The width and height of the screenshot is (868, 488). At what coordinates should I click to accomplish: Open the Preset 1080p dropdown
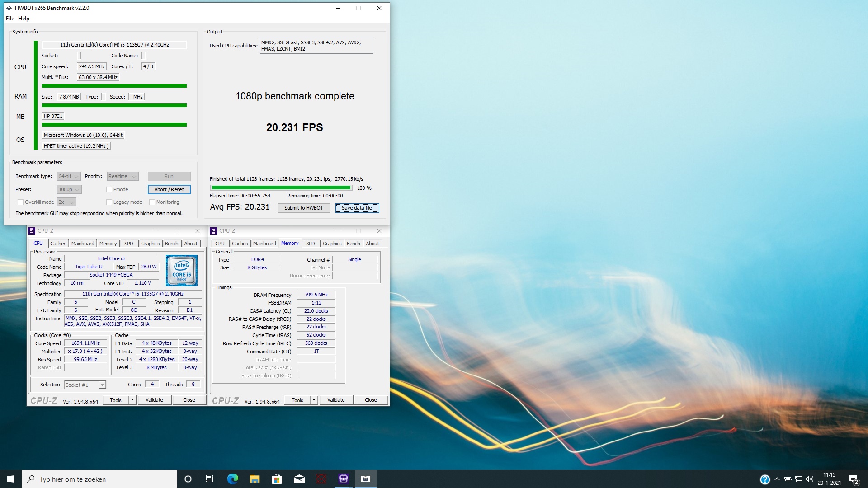coord(69,190)
